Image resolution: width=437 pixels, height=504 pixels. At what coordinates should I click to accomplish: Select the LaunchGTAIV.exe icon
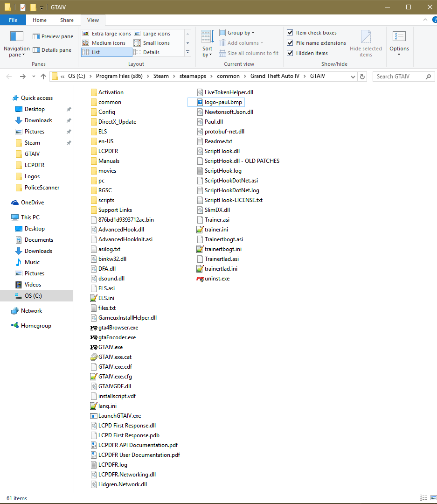[93, 416]
